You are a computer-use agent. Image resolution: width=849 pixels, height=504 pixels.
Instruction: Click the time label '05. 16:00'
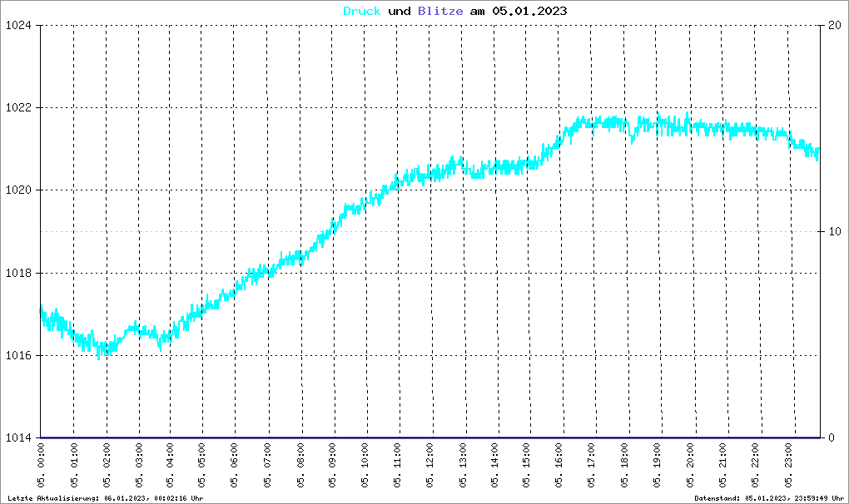pyautogui.click(x=559, y=466)
